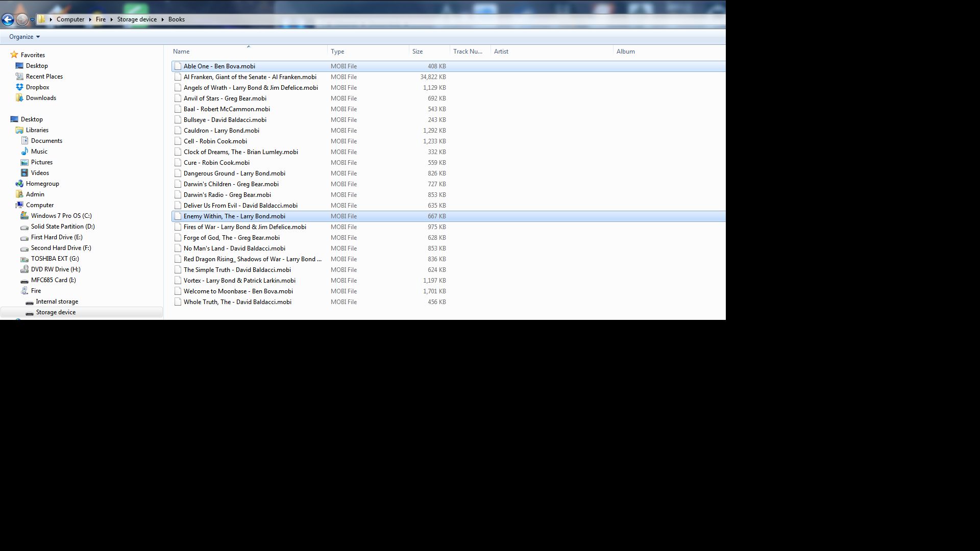Open Downloads in Favorites
This screenshot has width=980, height=551.
[x=41, y=98]
